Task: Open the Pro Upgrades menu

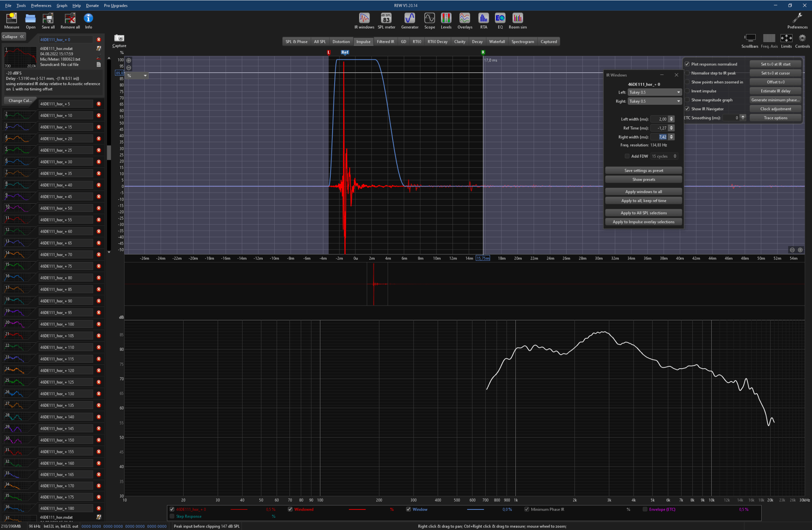Action: pos(116,6)
